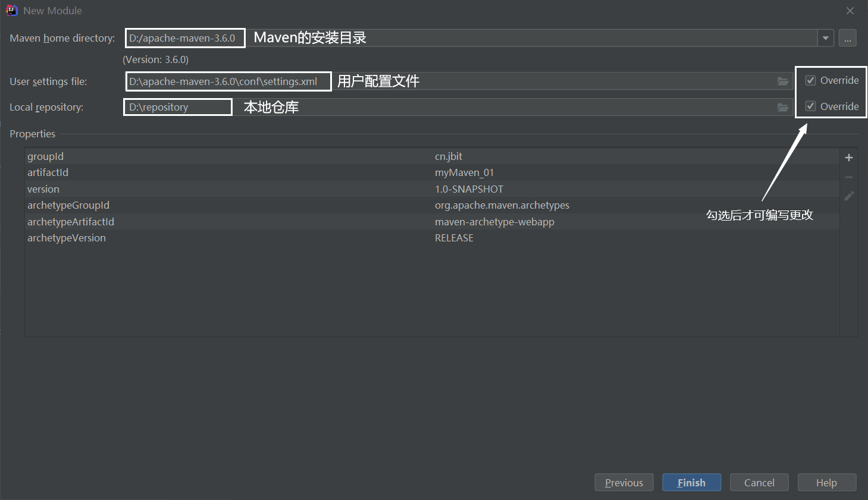Click the Maven home directory field

click(471, 38)
